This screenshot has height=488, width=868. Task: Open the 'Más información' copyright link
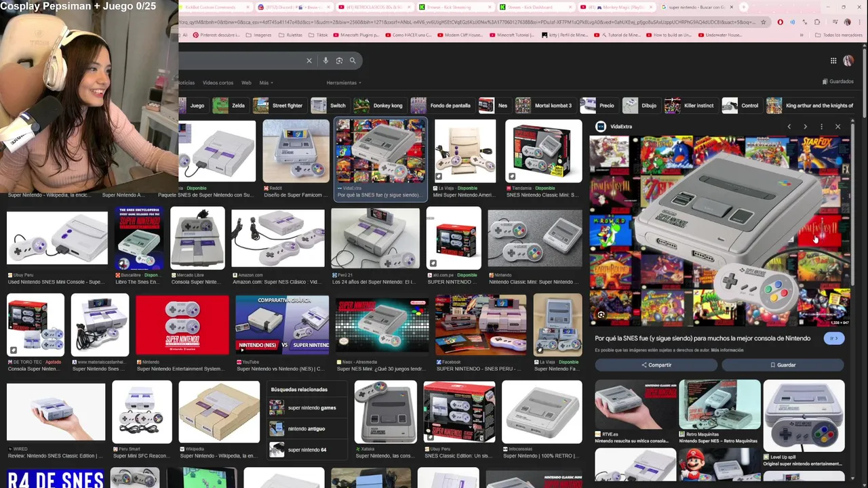[x=728, y=350]
